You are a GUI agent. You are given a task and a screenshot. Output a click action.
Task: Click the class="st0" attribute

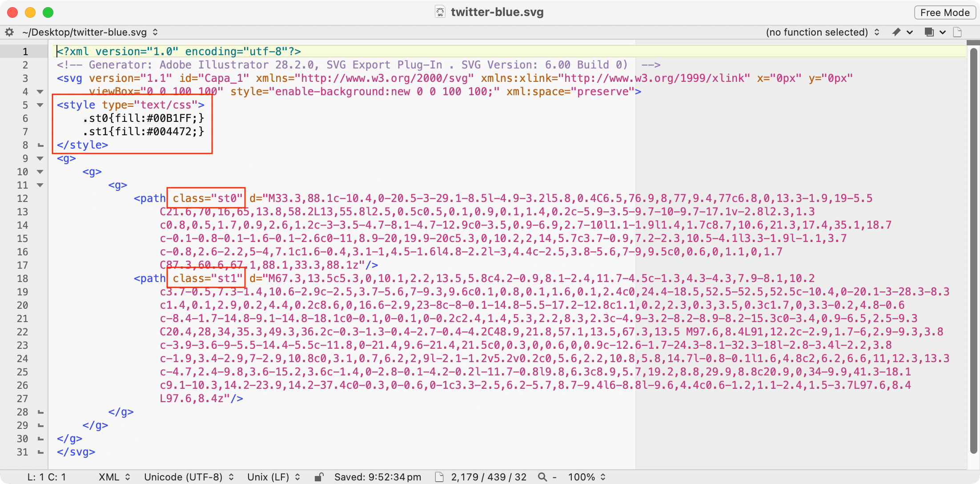[x=208, y=198]
